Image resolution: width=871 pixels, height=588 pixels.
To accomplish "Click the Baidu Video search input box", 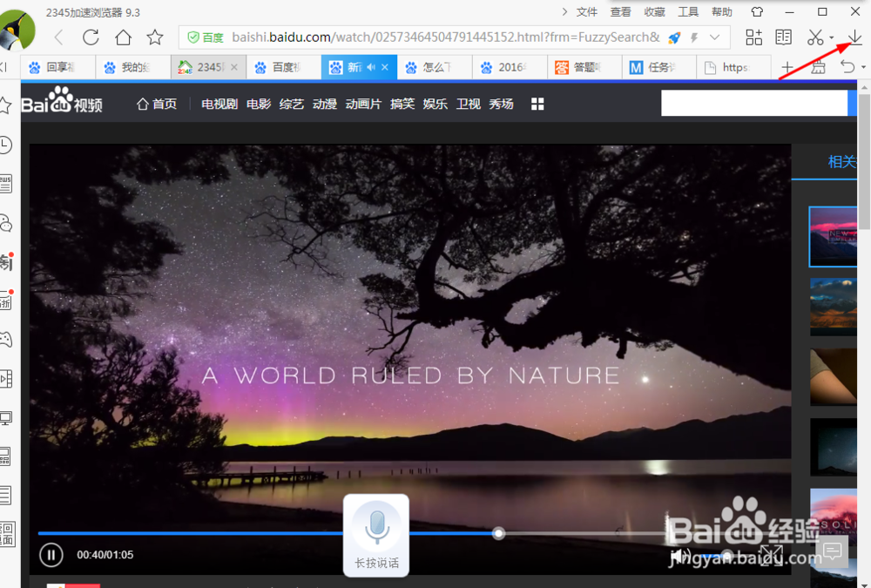I will click(x=753, y=104).
